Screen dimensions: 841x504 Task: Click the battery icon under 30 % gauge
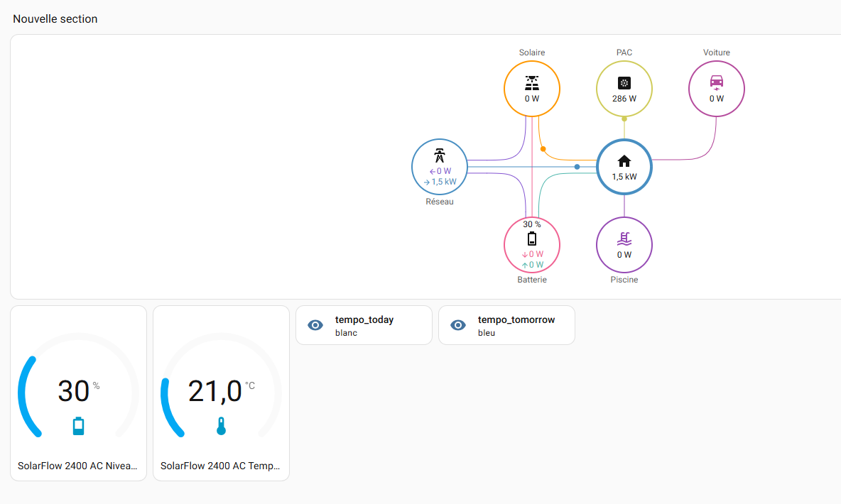pos(78,426)
